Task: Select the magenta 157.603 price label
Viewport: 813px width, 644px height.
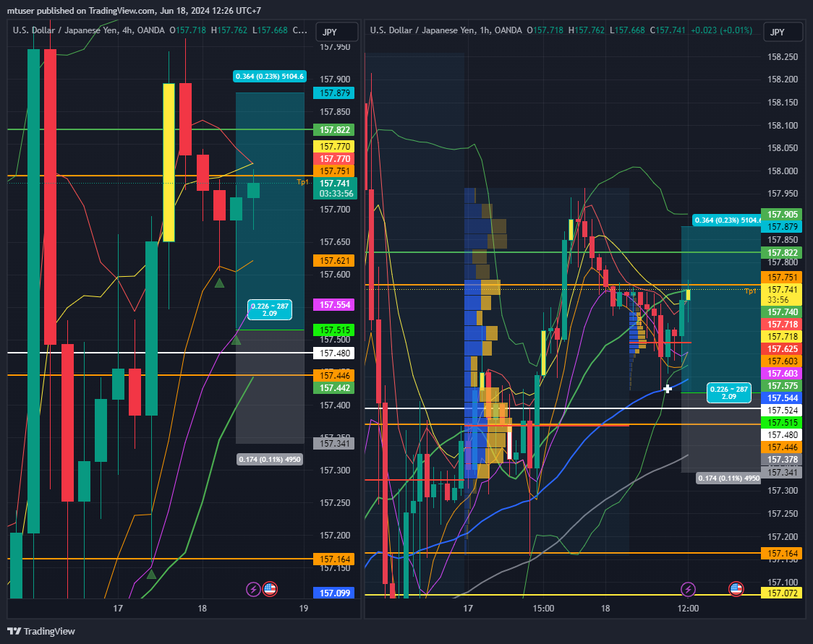Action: (x=782, y=374)
